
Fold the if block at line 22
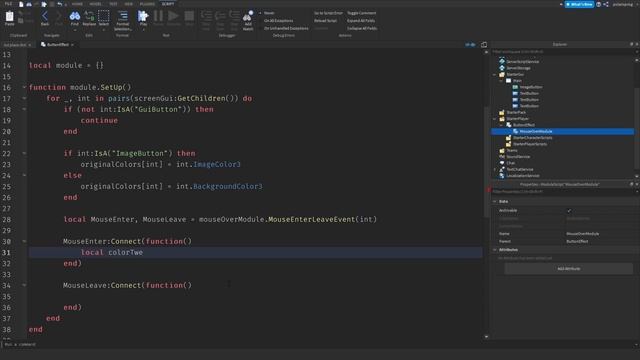pyautogui.click(x=24, y=153)
